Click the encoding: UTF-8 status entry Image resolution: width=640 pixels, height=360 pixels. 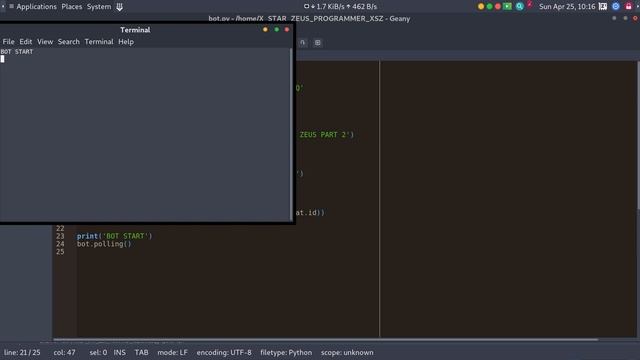(x=224, y=353)
